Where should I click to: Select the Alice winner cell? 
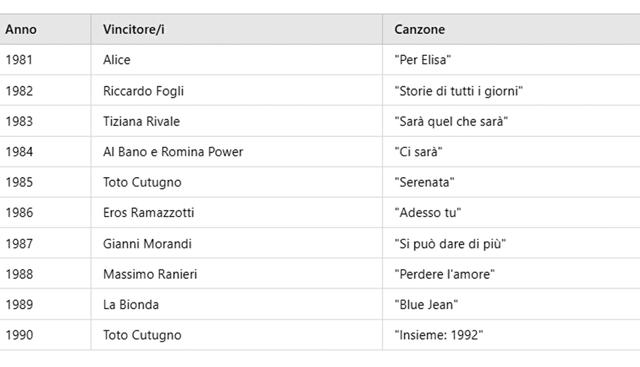(237, 60)
